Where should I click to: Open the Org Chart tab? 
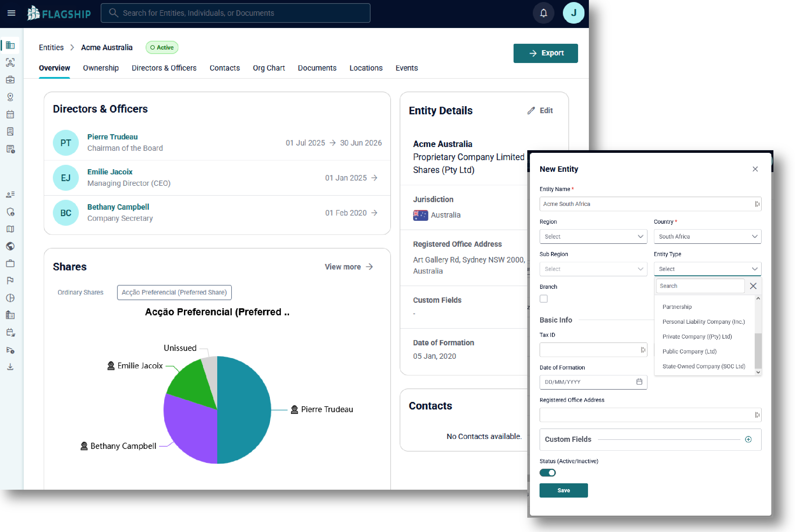click(268, 68)
